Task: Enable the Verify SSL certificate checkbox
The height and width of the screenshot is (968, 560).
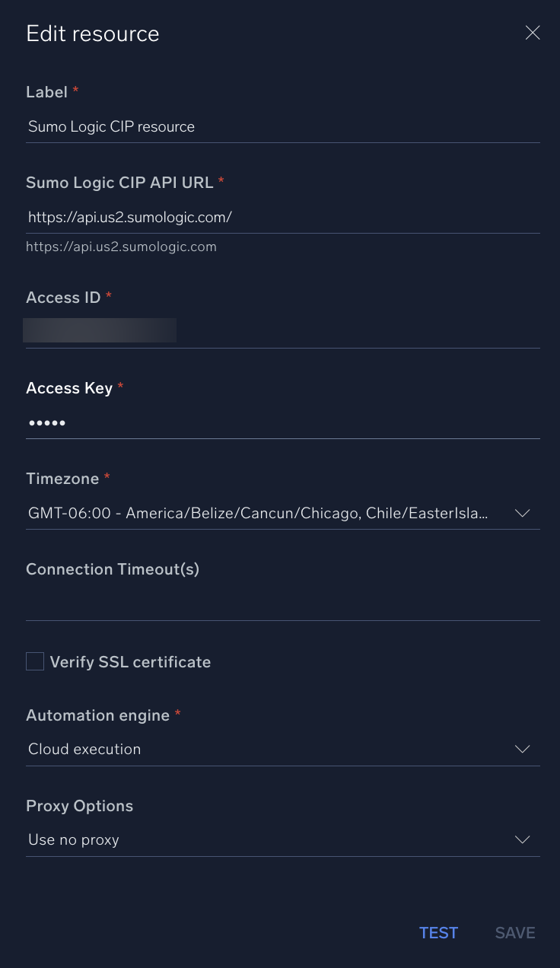Action: pyautogui.click(x=33, y=661)
